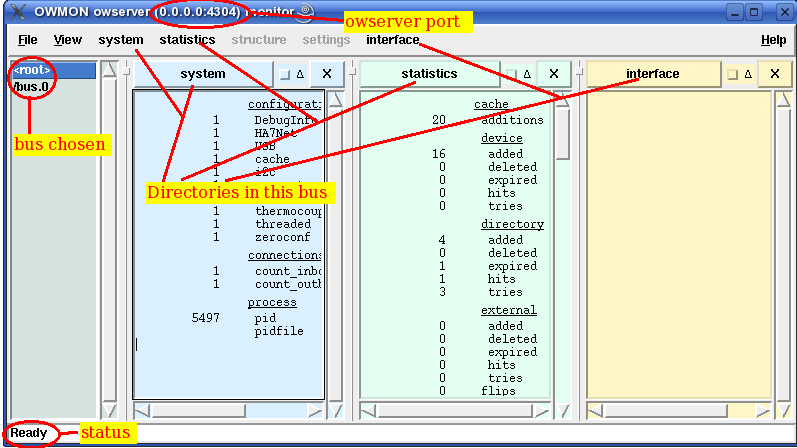Click 'external' heading in statistics panel
This screenshot has height=448, width=797.
point(509,310)
